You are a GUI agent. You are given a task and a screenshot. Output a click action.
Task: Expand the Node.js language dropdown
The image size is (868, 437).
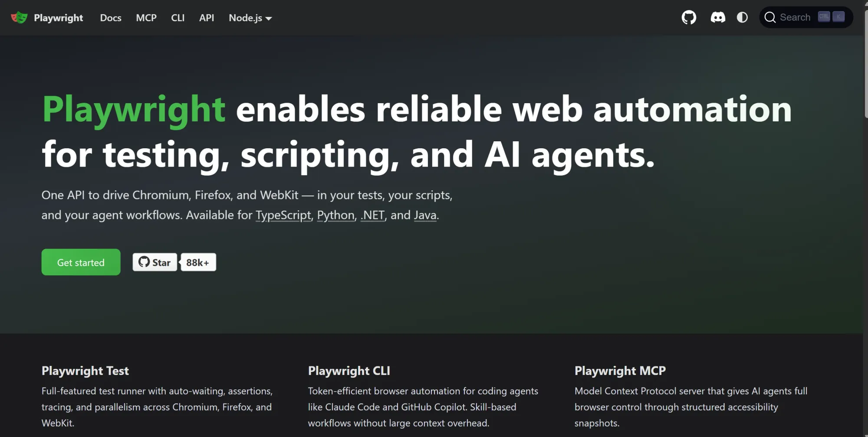pos(250,18)
